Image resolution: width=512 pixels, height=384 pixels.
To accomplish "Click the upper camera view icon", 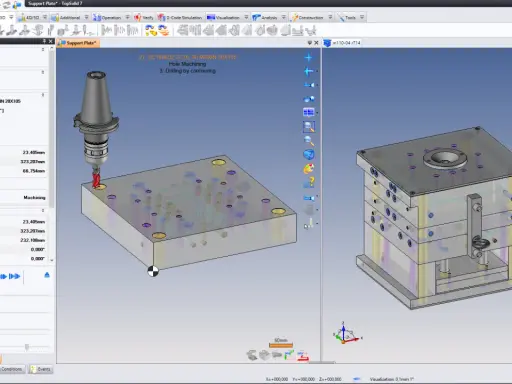I will (308, 85).
